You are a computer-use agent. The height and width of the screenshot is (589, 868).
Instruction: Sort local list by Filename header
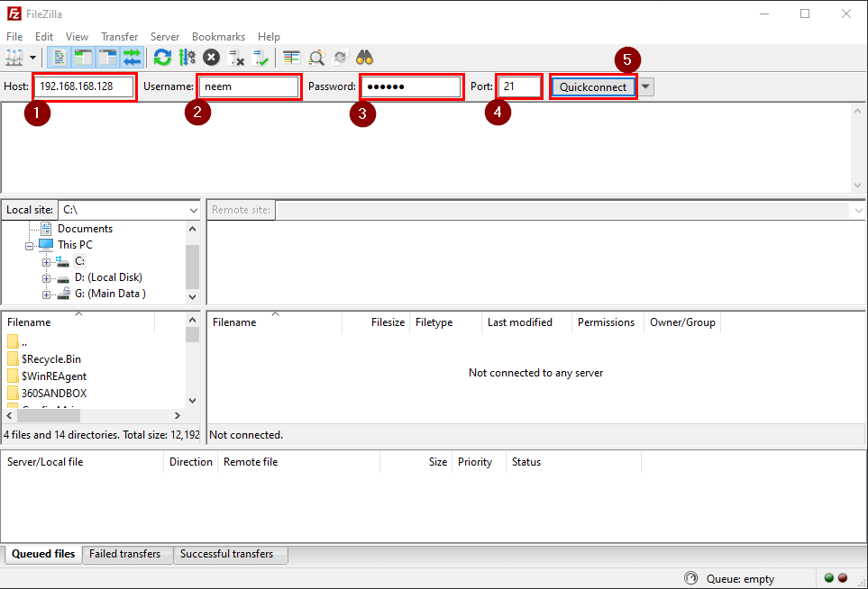pos(78,322)
